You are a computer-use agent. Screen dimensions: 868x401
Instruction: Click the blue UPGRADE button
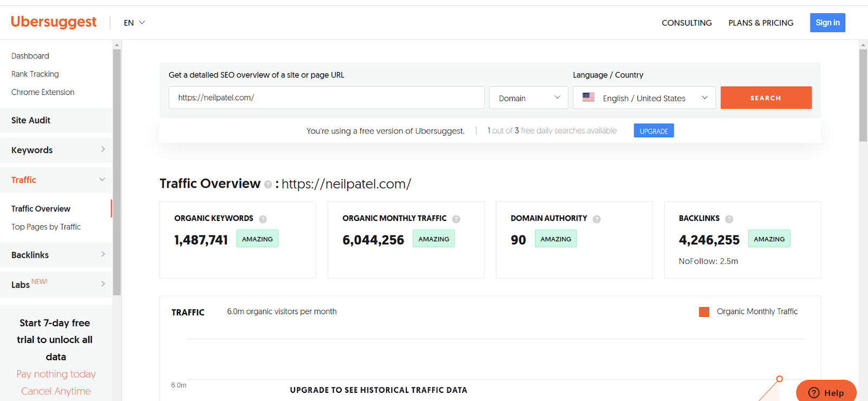point(654,131)
